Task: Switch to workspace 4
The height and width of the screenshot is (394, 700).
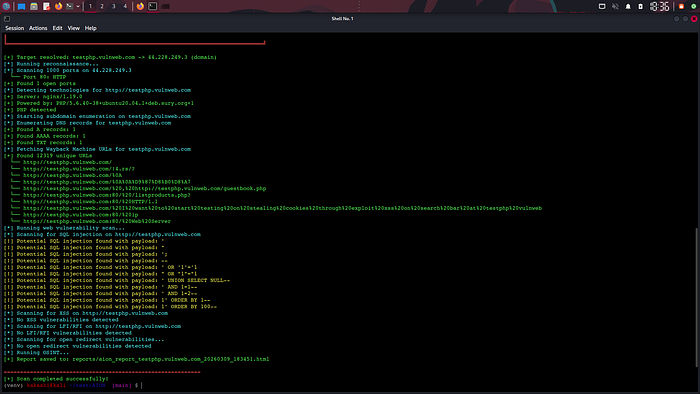Action: 125,6
